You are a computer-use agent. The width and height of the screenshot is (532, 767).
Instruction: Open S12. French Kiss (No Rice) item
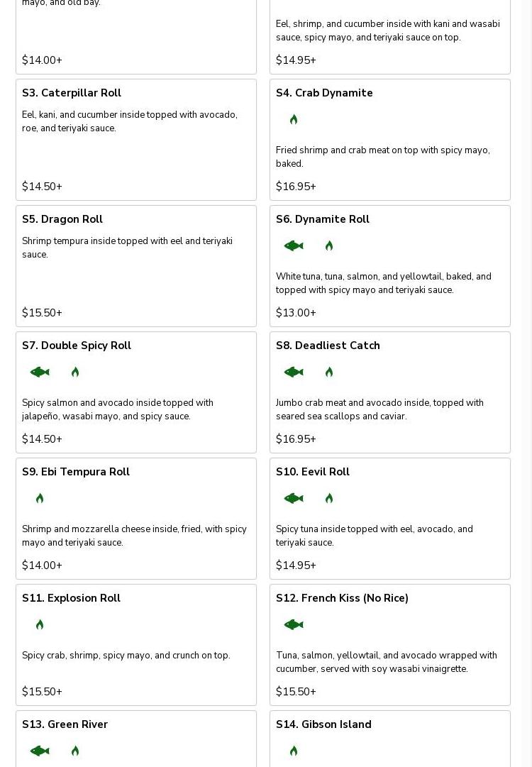click(x=342, y=598)
